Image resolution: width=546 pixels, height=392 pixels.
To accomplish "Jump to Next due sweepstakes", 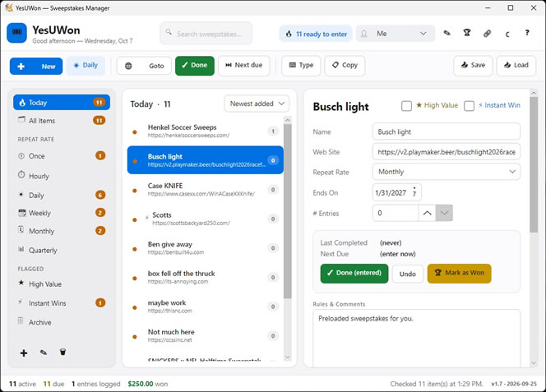I will 244,66.
